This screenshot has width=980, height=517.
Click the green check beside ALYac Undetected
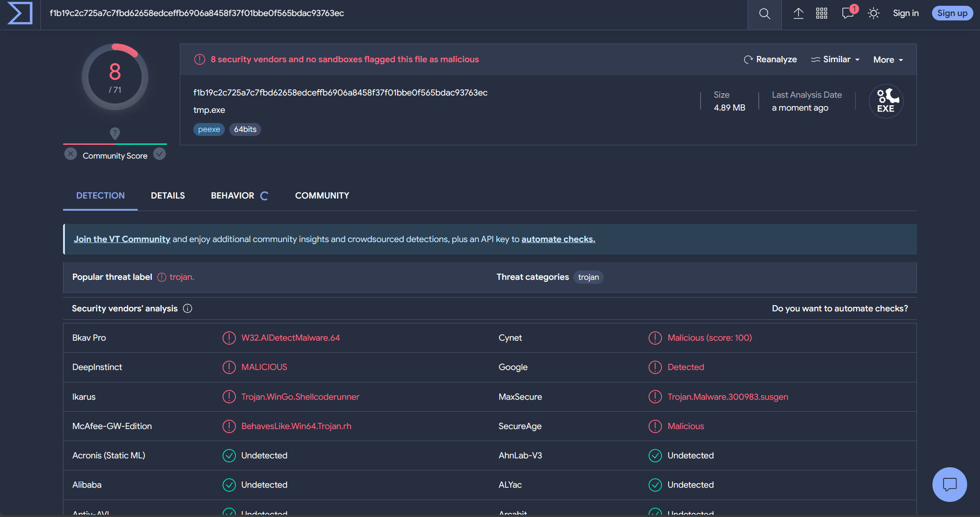tap(655, 485)
